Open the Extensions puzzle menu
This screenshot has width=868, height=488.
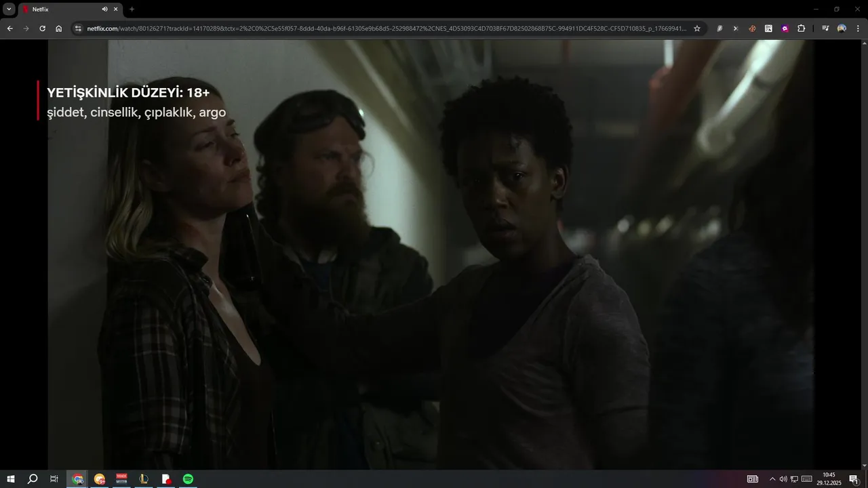coord(801,28)
